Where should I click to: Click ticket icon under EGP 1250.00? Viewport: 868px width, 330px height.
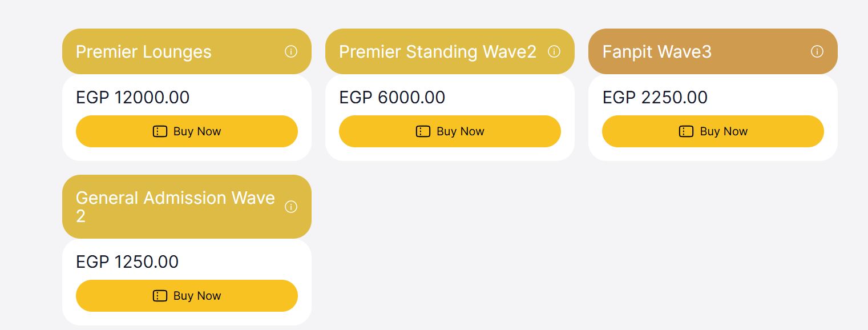(160, 296)
